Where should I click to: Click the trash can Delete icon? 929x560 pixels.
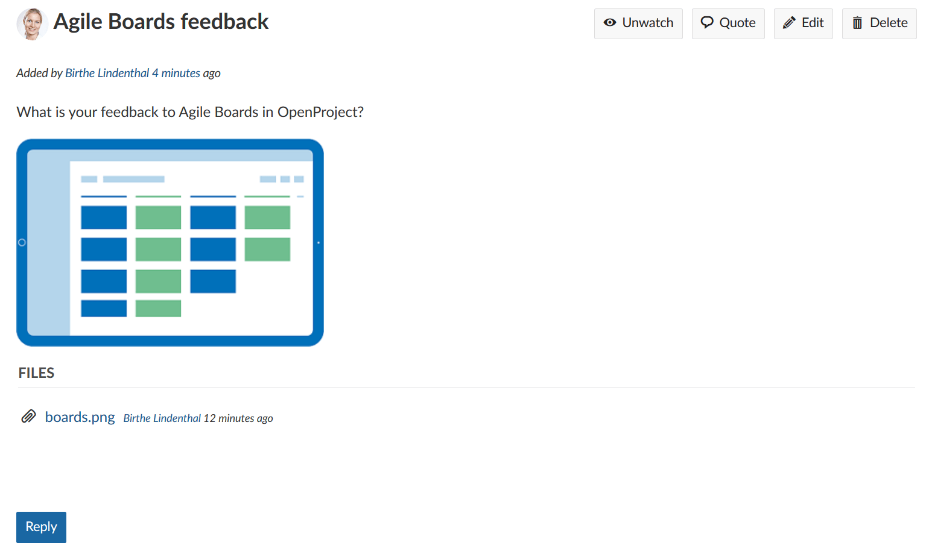coord(857,23)
